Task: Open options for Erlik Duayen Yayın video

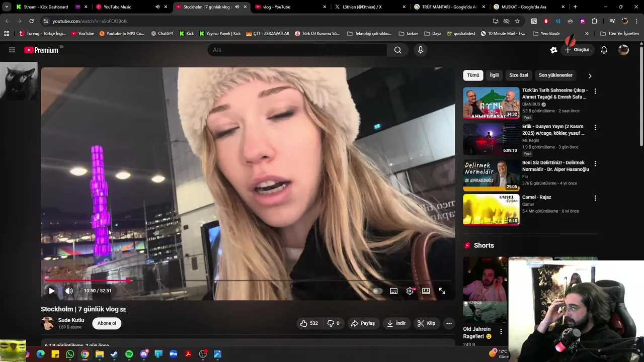Action: click(x=595, y=128)
